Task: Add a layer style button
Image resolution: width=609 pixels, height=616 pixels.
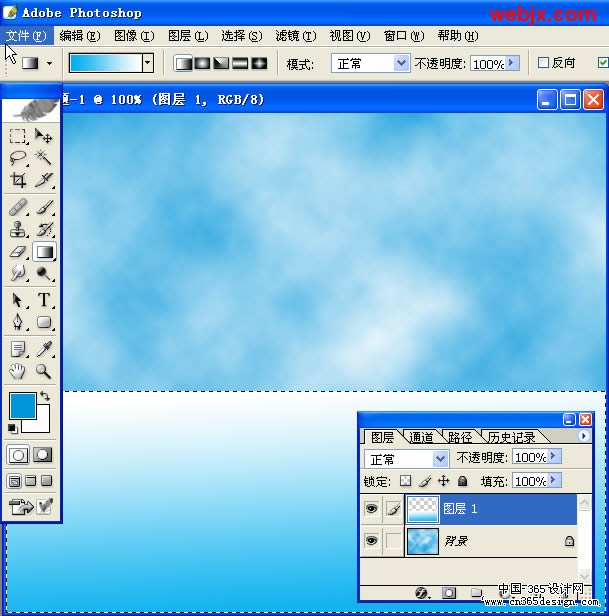Action: click(x=422, y=592)
